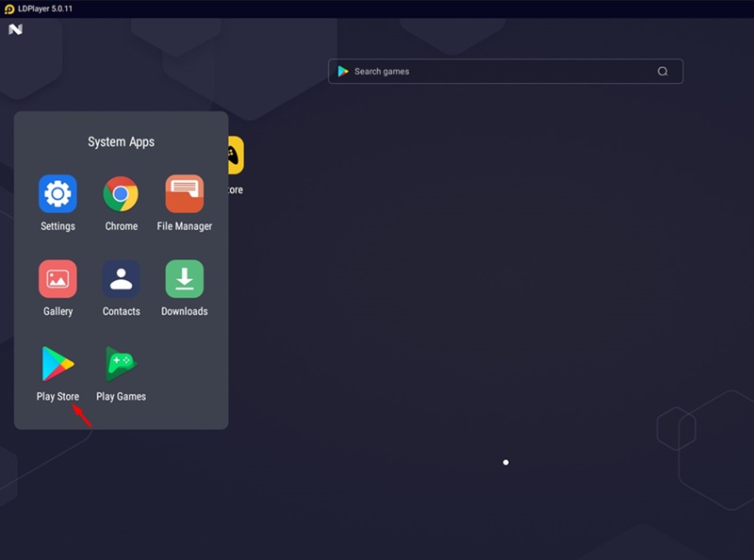The height and width of the screenshot is (560, 754).
Task: Click the "File Manager" text label
Action: click(185, 226)
